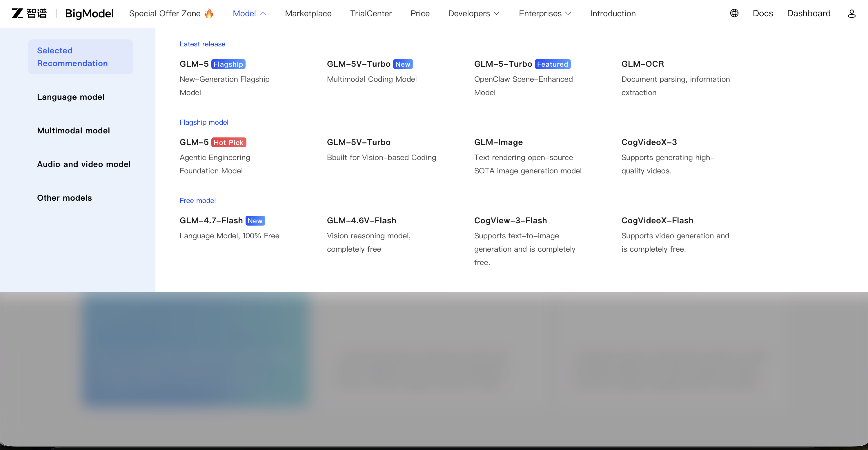The image size is (868, 450).
Task: Click the 'Flagship model' section heading
Action: pyautogui.click(x=204, y=122)
